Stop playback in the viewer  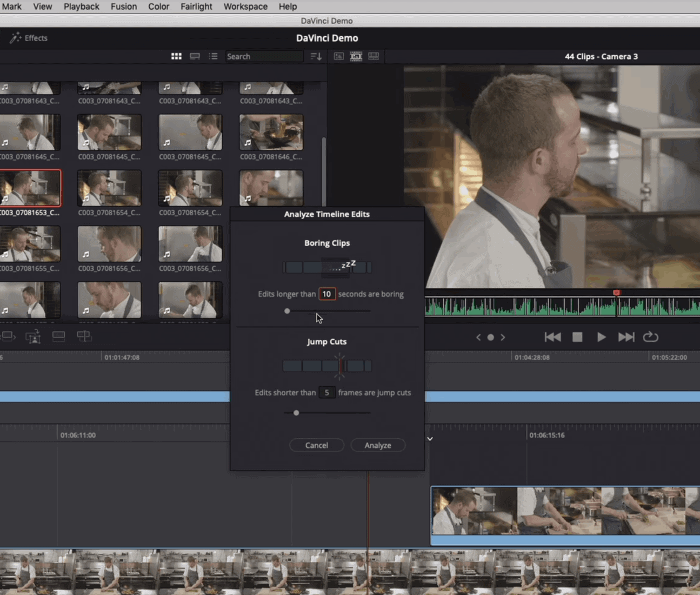pos(577,337)
